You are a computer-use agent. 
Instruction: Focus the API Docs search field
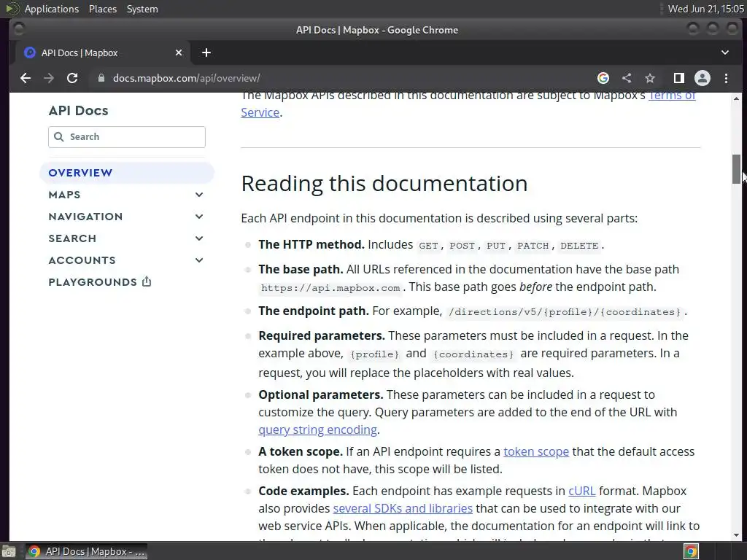click(127, 137)
